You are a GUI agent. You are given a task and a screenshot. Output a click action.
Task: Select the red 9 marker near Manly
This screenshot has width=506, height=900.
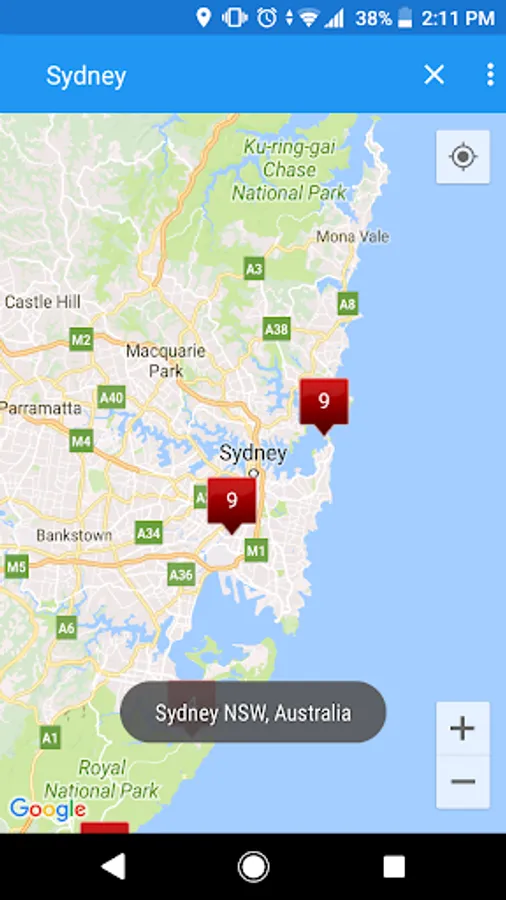tap(324, 406)
